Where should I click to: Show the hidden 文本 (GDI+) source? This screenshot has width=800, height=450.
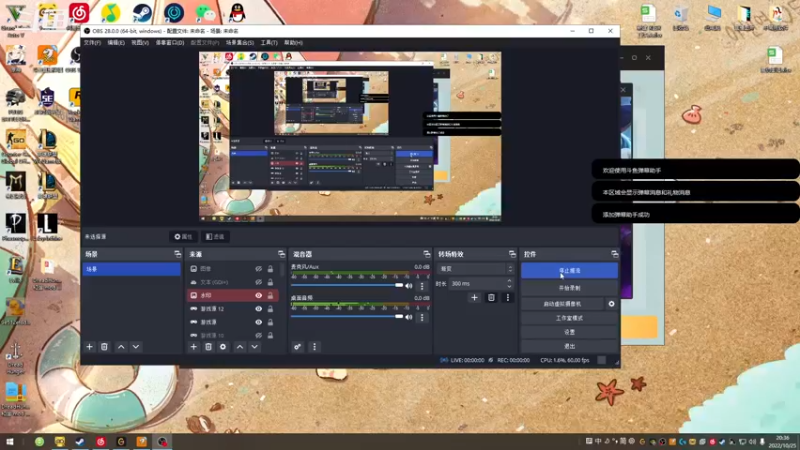(x=259, y=282)
